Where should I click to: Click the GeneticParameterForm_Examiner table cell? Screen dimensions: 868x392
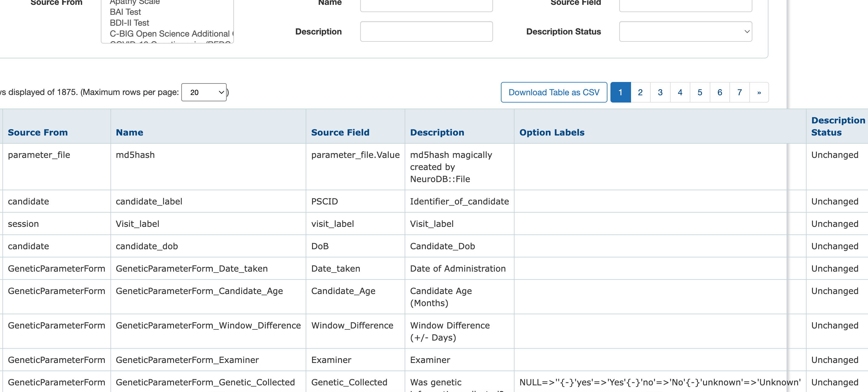[x=187, y=360]
